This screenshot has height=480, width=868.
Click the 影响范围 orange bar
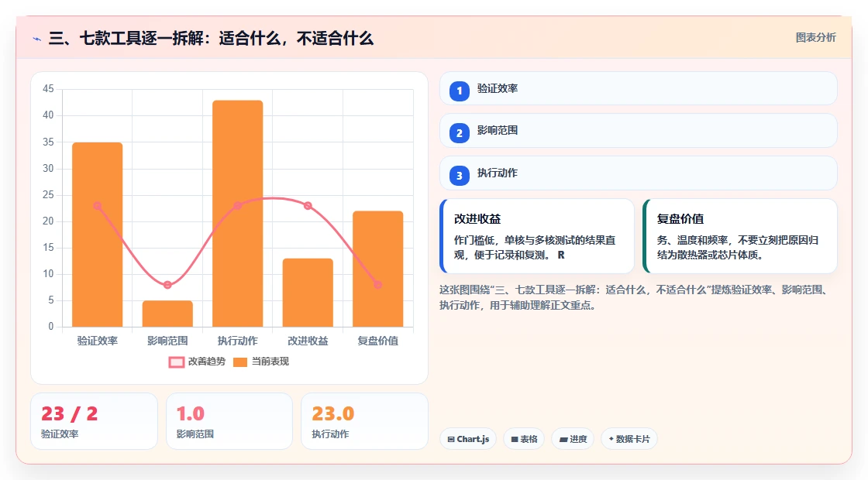coord(167,314)
